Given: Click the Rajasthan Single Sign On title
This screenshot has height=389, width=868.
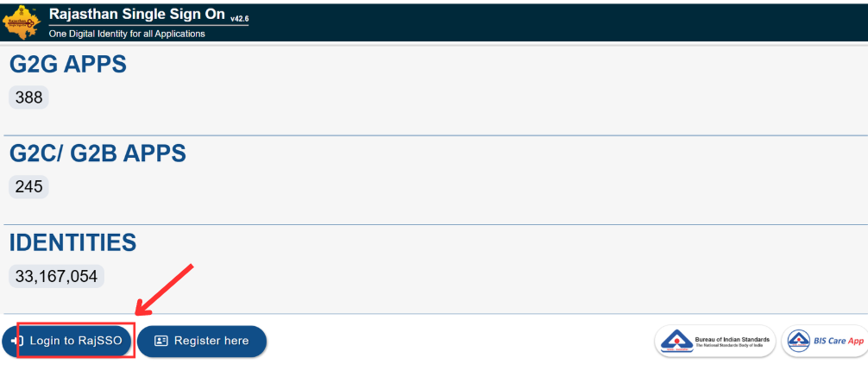Looking at the screenshot, I should 137,15.
